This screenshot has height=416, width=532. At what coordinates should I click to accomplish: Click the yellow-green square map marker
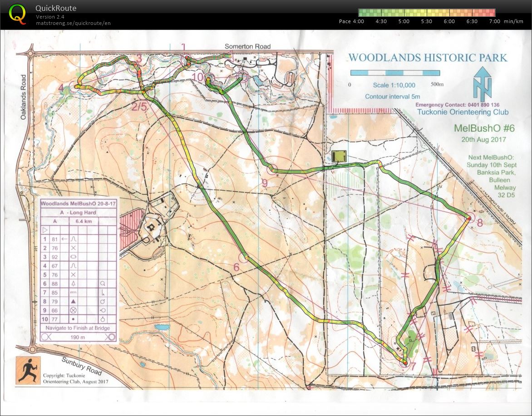pyautogui.click(x=338, y=157)
